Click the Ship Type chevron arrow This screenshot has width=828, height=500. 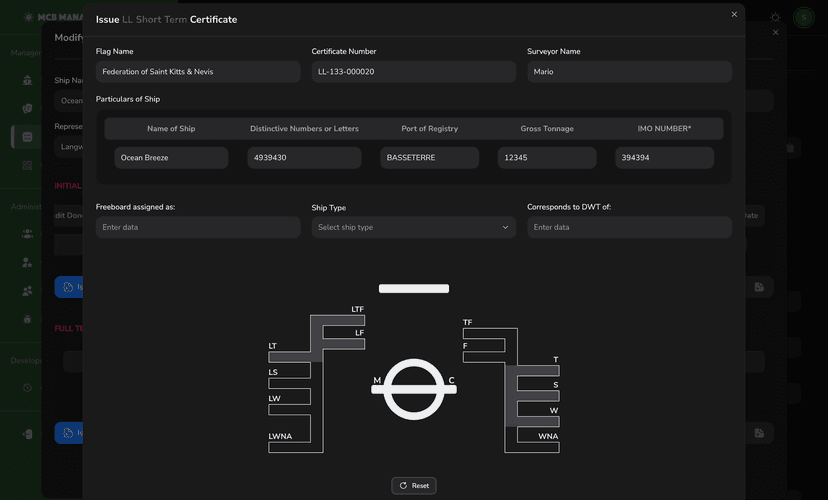(505, 227)
